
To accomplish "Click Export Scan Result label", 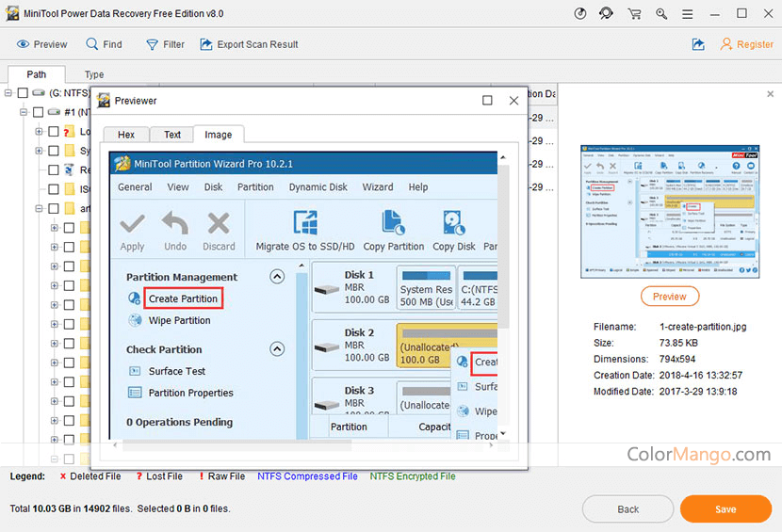I will (x=257, y=44).
